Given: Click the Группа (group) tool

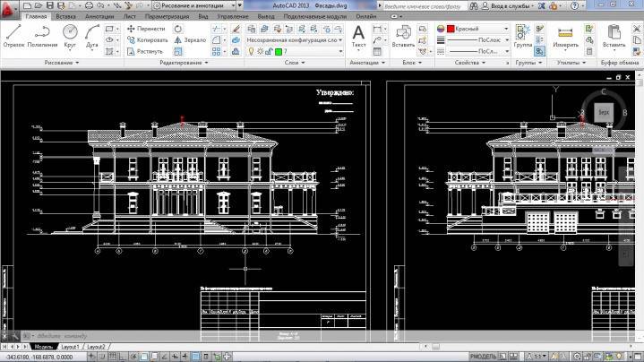Looking at the screenshot, I should 522,35.
